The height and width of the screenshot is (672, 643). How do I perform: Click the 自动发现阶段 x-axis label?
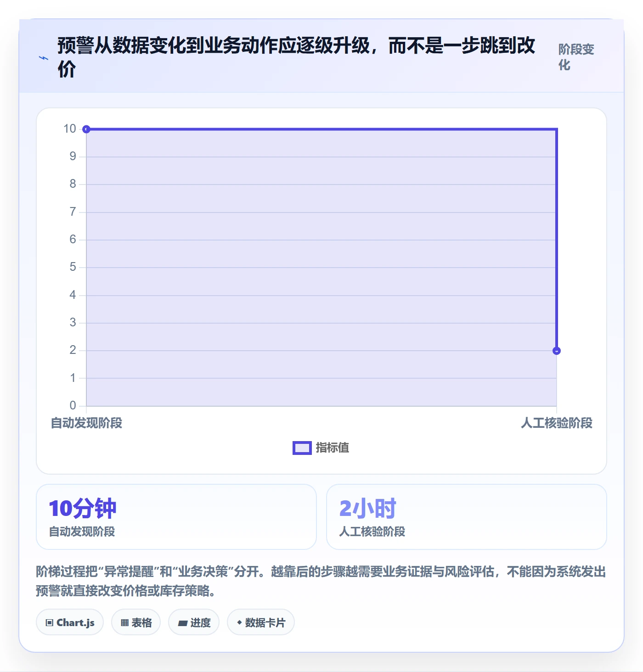86,423
